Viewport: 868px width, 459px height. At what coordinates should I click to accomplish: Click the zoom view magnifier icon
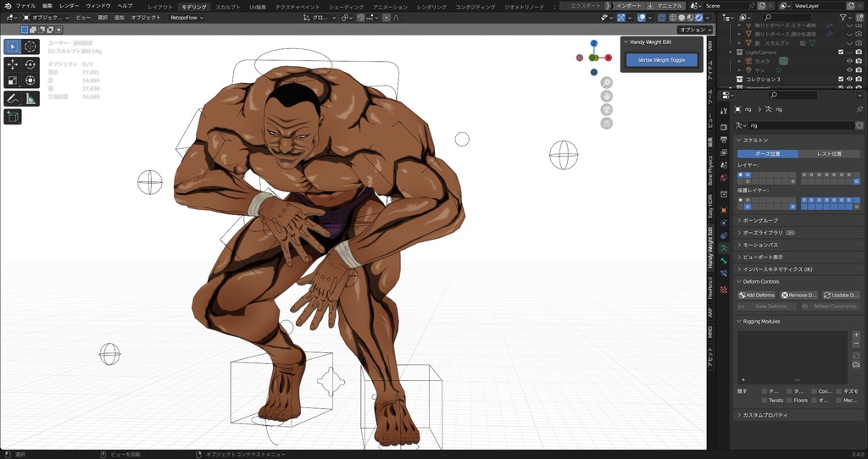click(607, 82)
